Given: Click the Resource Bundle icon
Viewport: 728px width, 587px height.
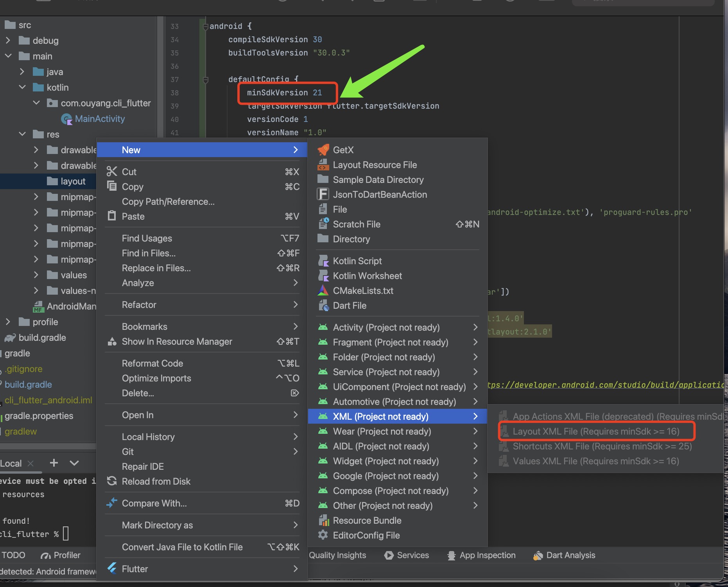Looking at the screenshot, I should click(323, 520).
